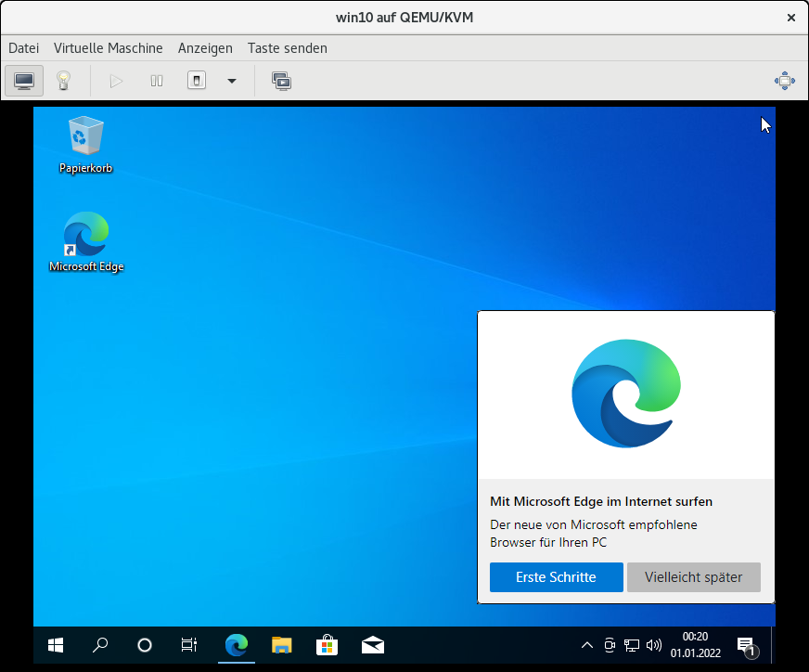
Task: Open Mail app from taskbar
Action: 373,645
